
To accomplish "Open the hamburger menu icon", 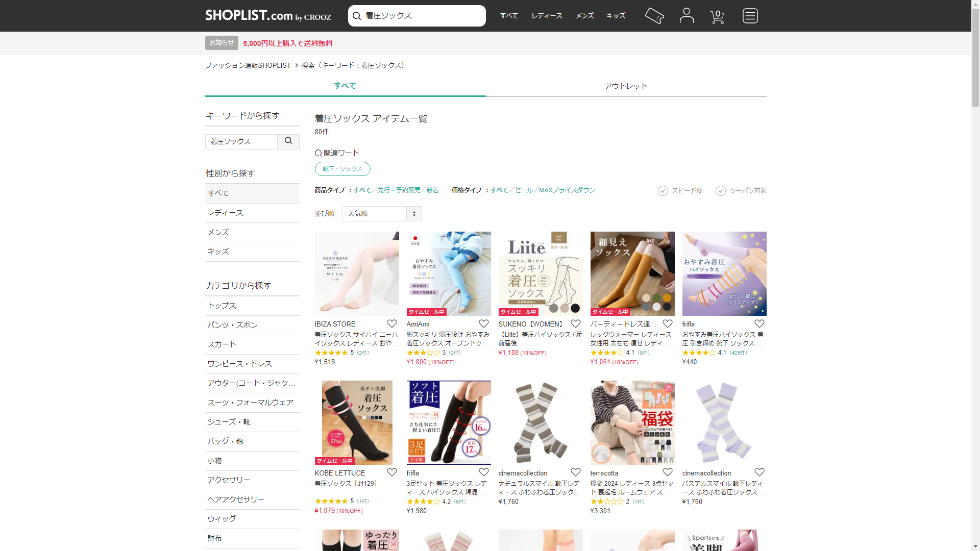I will point(750,16).
